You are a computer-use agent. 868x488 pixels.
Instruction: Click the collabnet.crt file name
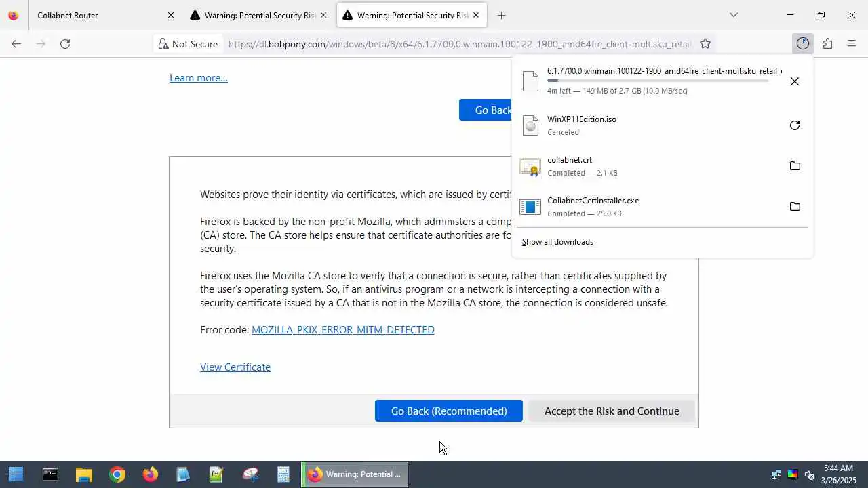[x=570, y=160]
